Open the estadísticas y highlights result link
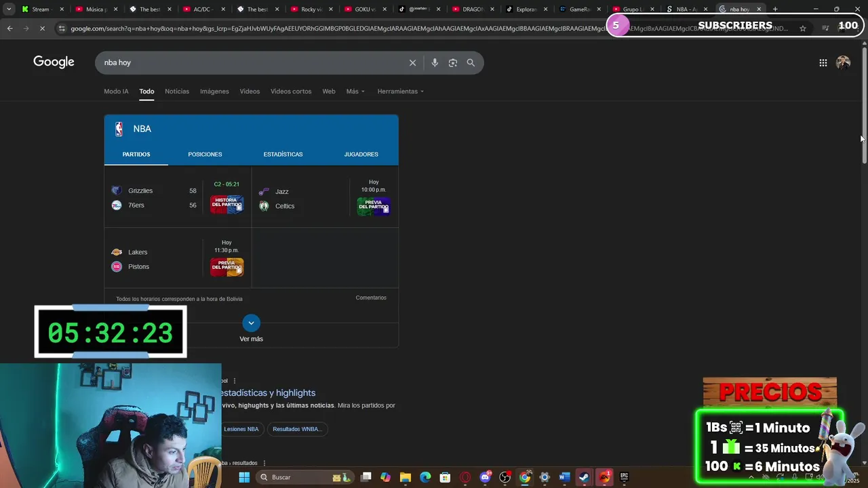 click(267, 392)
